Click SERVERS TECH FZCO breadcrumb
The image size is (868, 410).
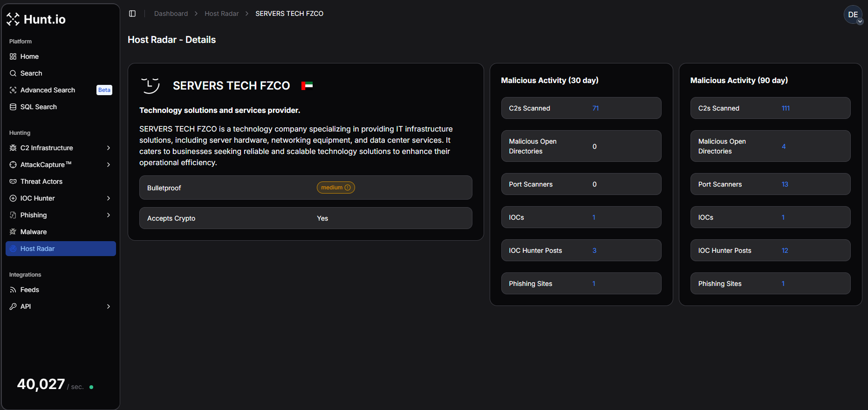(x=289, y=14)
